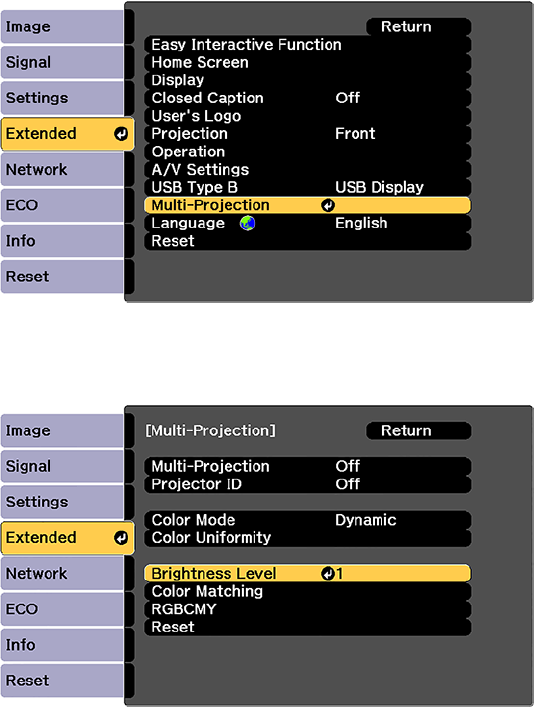The height and width of the screenshot is (707, 534).
Task: Select Reset tab in upper sidebar
Action: (62, 277)
